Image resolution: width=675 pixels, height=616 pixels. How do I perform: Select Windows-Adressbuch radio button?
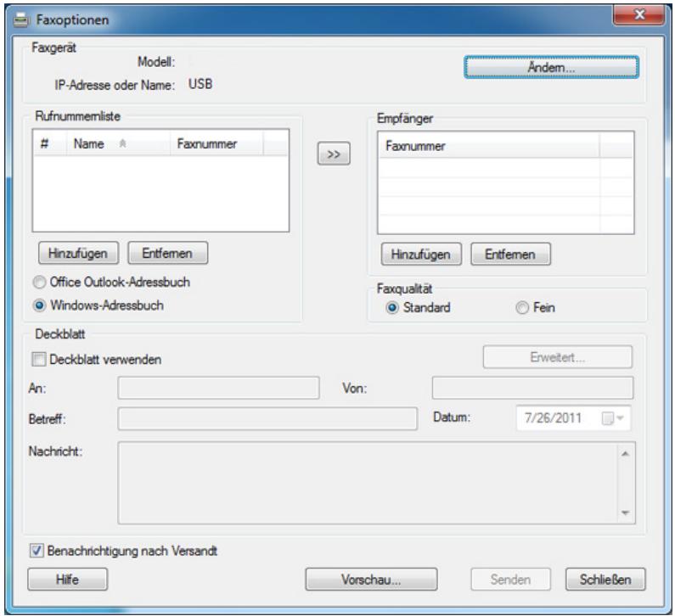pyautogui.click(x=39, y=305)
